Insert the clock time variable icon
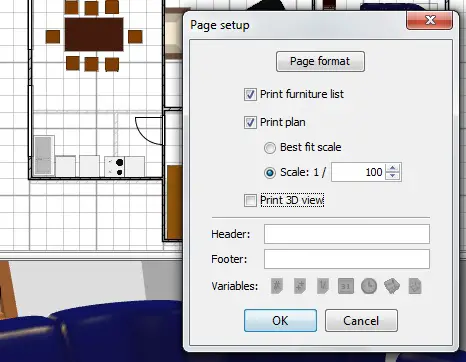The image size is (466, 362). [x=369, y=286]
